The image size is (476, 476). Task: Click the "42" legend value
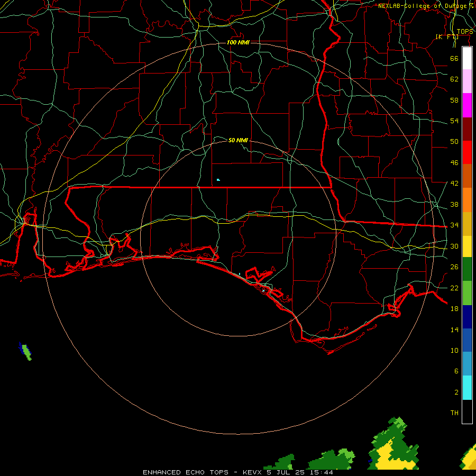454,183
